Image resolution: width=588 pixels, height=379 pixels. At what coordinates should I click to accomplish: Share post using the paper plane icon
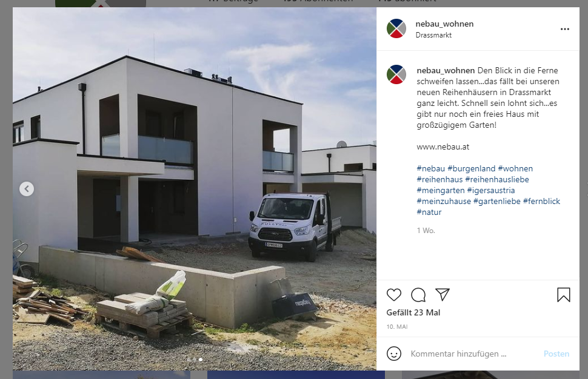(x=443, y=295)
